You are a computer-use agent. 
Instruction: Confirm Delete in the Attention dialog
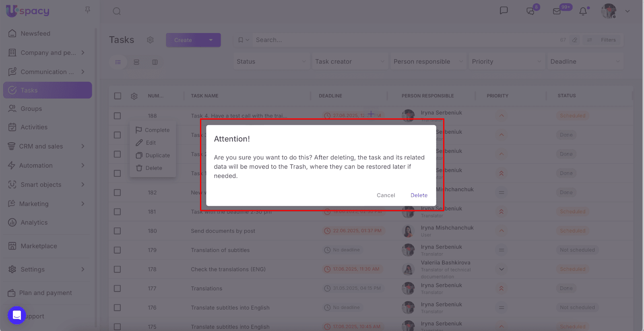pos(419,195)
